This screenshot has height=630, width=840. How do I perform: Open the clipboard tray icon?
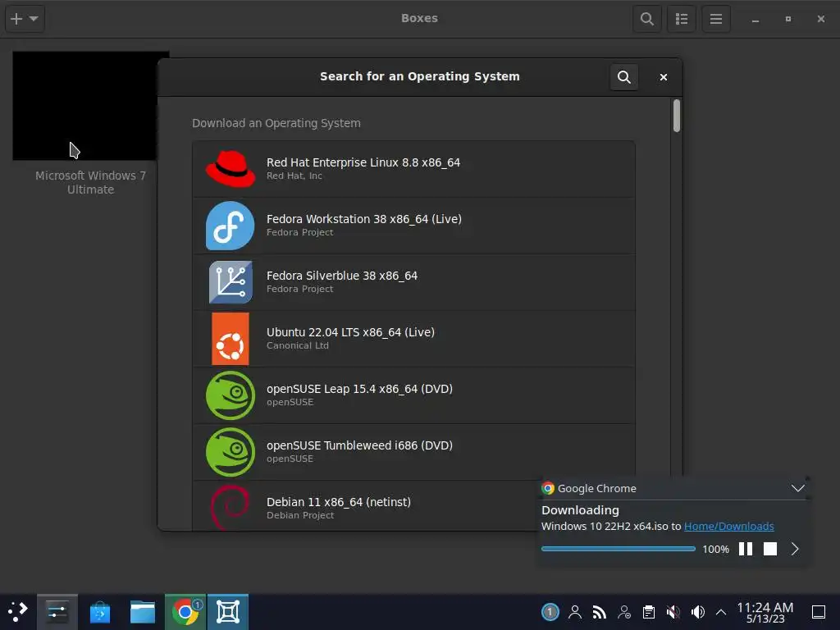(x=649, y=612)
